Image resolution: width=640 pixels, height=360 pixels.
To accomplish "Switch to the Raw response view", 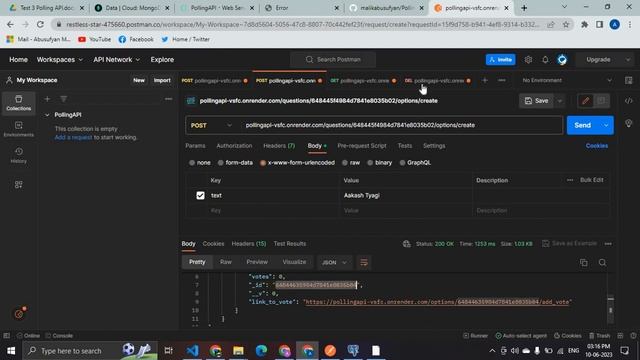I will (x=226, y=262).
